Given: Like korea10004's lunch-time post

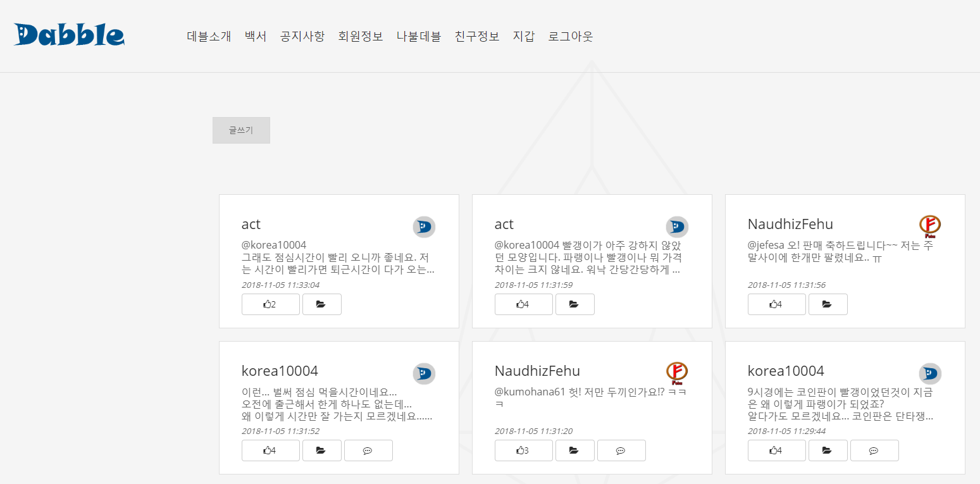Looking at the screenshot, I should click(270, 450).
